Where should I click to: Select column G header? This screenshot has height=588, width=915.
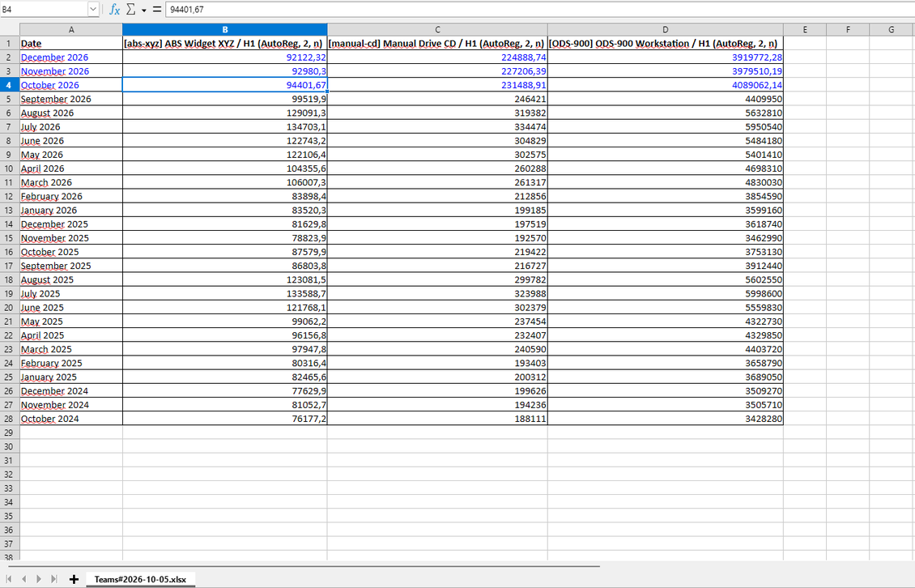pyautogui.click(x=891, y=30)
